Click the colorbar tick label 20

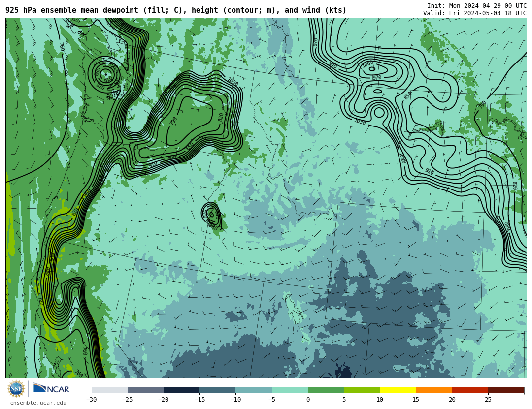click(x=452, y=400)
